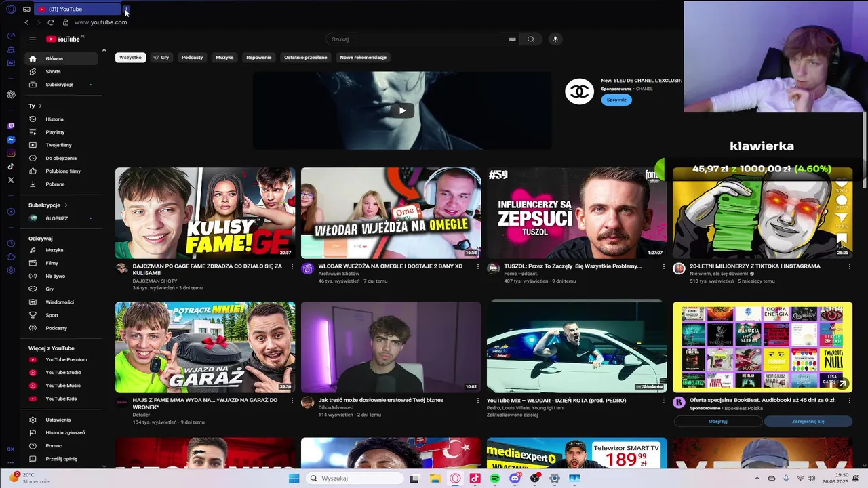
Task: Select the Podcasty filter chip
Action: tap(193, 58)
